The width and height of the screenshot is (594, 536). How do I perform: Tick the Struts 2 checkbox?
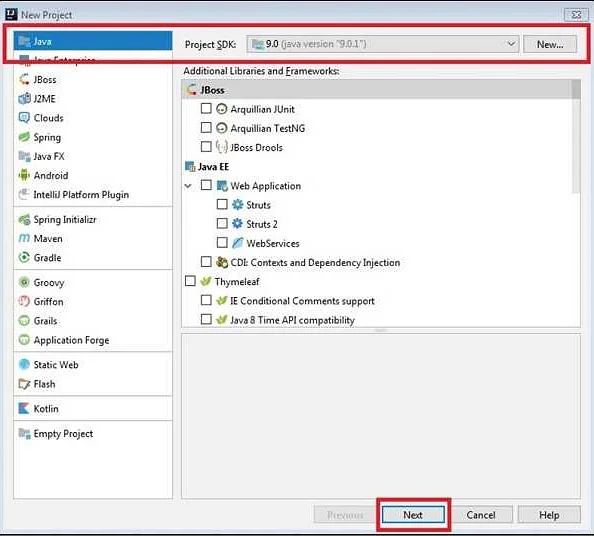pyautogui.click(x=222, y=223)
